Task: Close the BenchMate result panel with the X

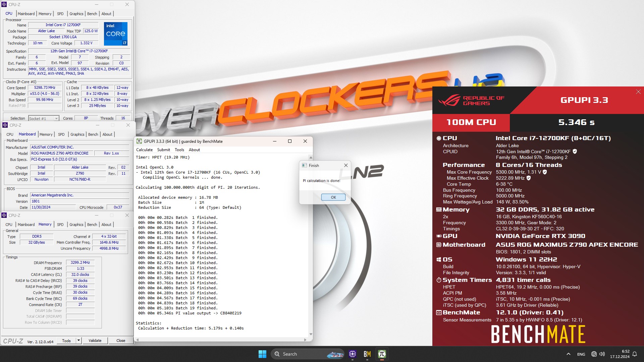Action: pyautogui.click(x=638, y=92)
